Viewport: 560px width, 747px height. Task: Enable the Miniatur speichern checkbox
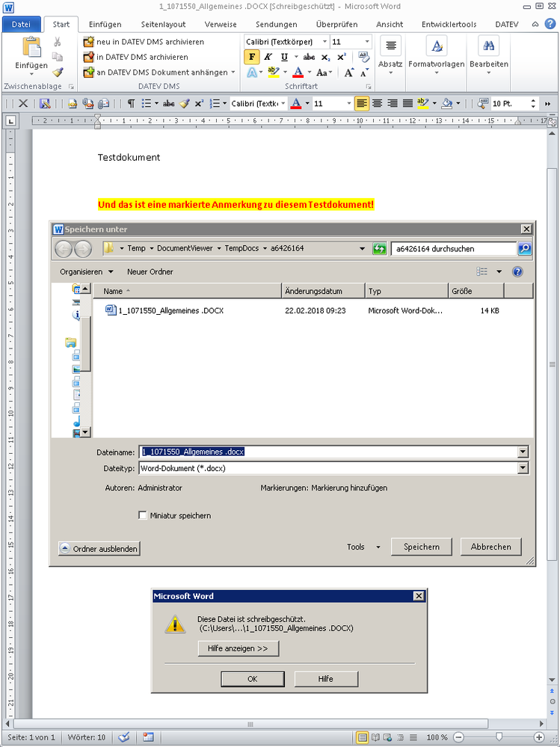(142, 515)
